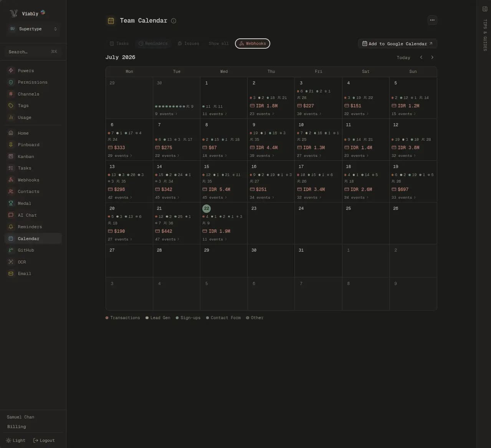
Task: Open the three-dots more options menu
Action: pyautogui.click(x=432, y=20)
